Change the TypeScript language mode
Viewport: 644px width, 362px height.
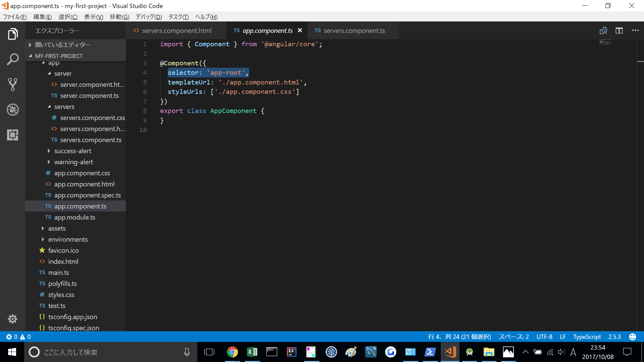[587, 337]
